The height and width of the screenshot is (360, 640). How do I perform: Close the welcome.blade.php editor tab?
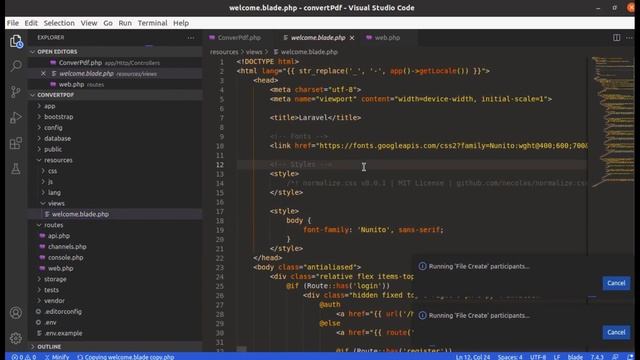pos(352,38)
